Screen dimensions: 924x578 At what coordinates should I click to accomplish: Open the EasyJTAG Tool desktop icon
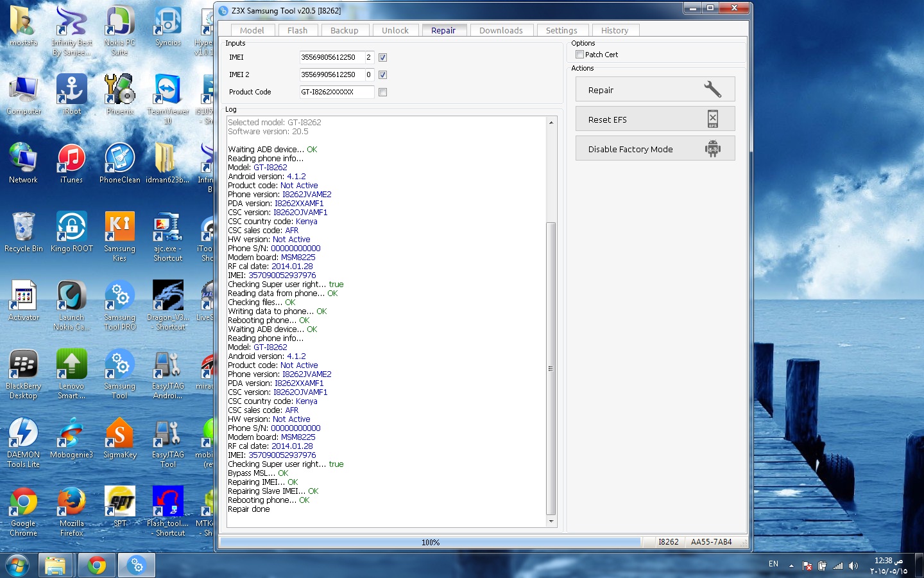[x=168, y=442]
